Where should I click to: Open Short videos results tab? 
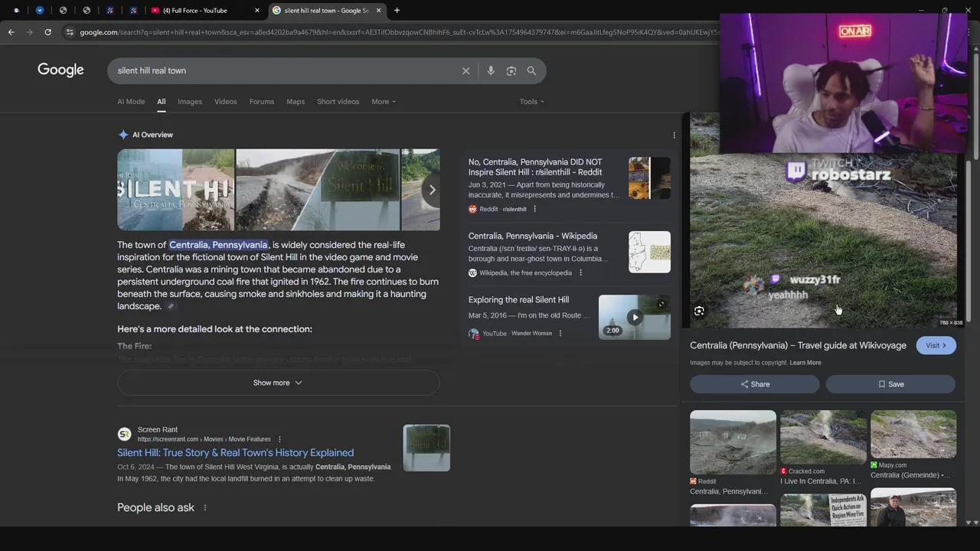[338, 102]
